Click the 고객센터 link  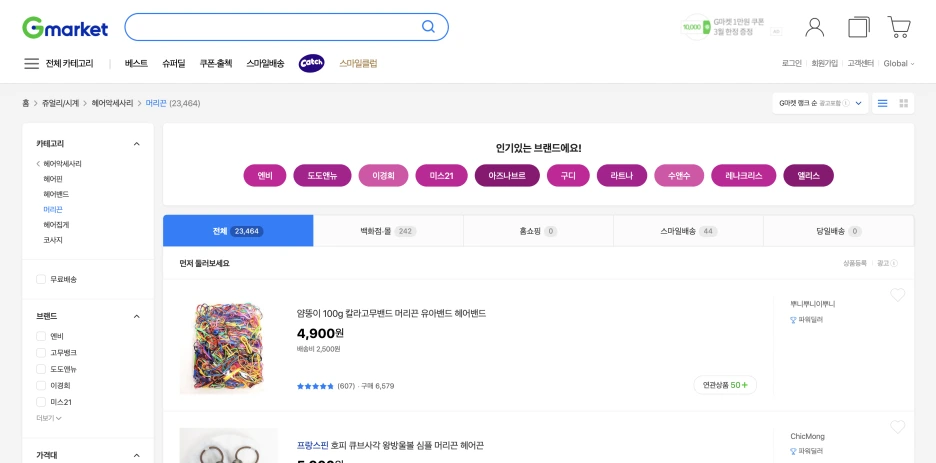pos(861,63)
